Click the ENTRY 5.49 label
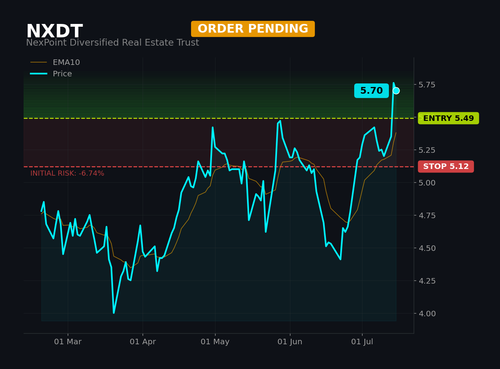The image size is (500, 369). [x=448, y=118]
